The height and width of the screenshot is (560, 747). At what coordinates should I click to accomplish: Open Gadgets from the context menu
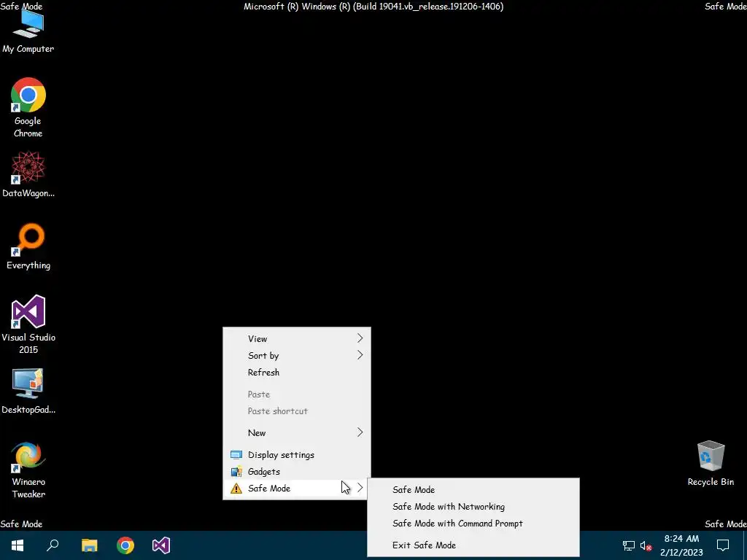[297, 472]
